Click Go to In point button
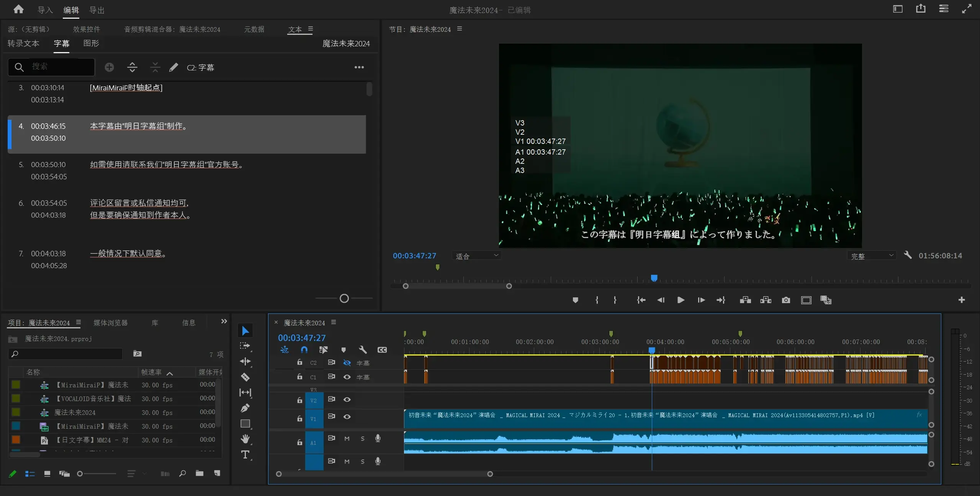The image size is (980, 496). [x=641, y=300]
